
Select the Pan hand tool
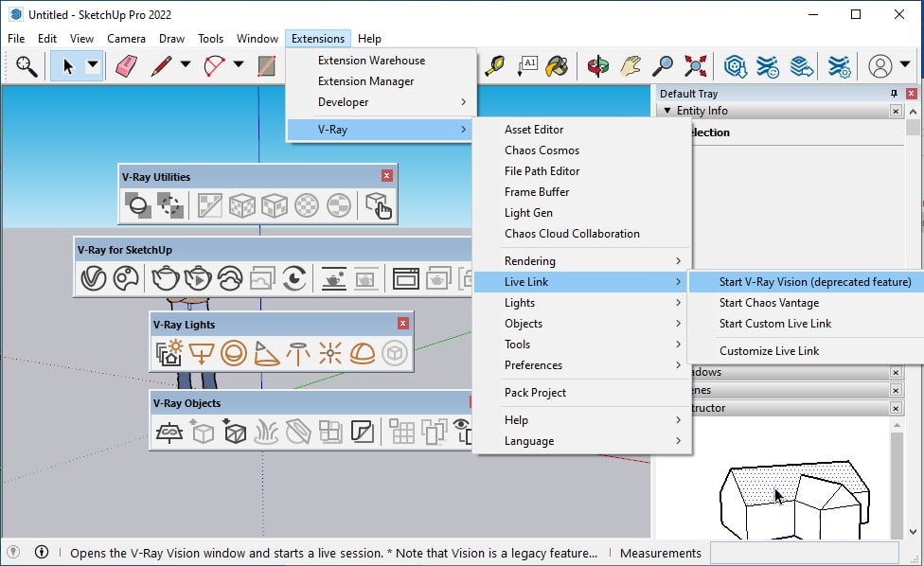tap(630, 66)
